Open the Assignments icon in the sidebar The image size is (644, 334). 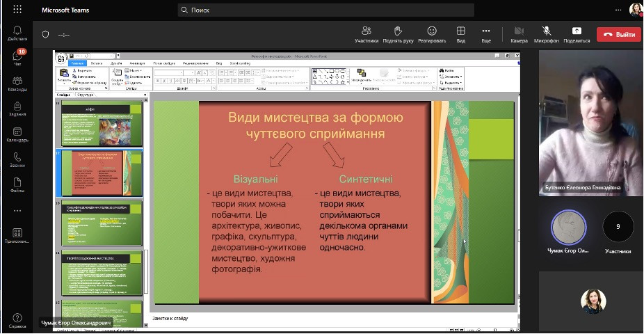click(17, 108)
